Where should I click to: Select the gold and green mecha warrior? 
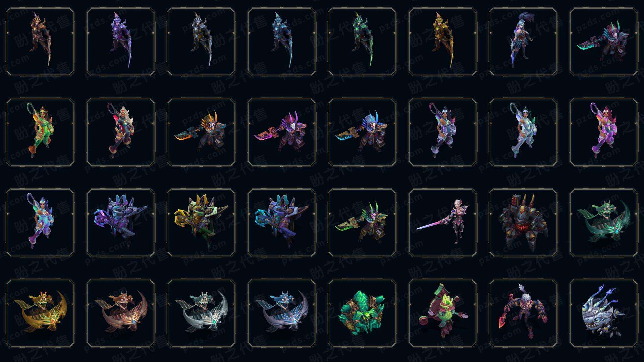[201, 223]
